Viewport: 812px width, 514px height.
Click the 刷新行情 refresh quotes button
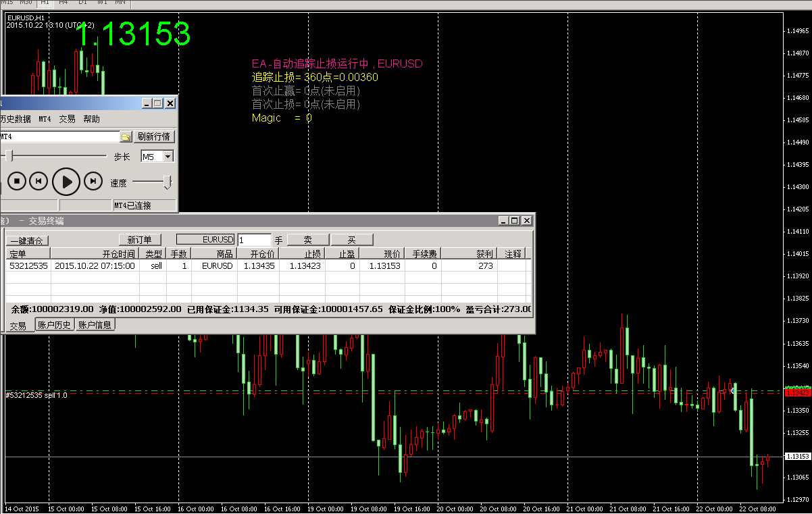[154, 136]
